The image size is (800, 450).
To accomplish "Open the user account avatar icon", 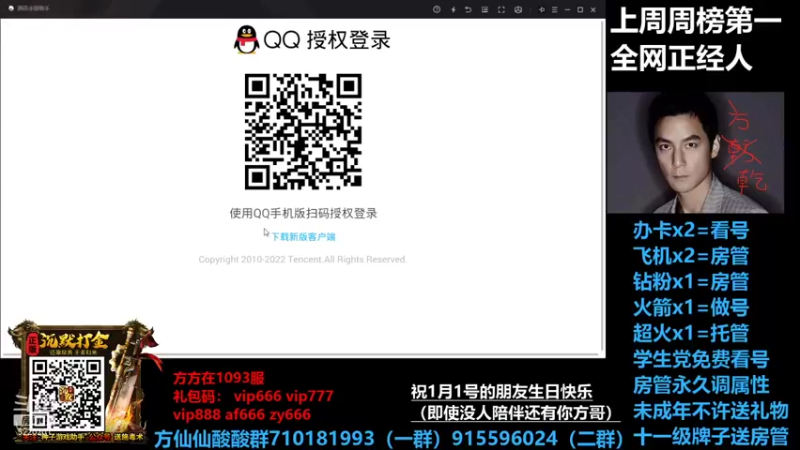I will 518,10.
